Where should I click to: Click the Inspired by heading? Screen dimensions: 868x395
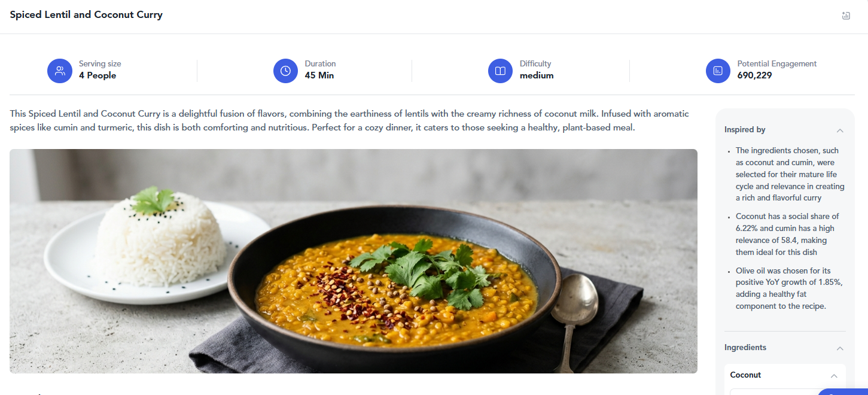point(745,130)
